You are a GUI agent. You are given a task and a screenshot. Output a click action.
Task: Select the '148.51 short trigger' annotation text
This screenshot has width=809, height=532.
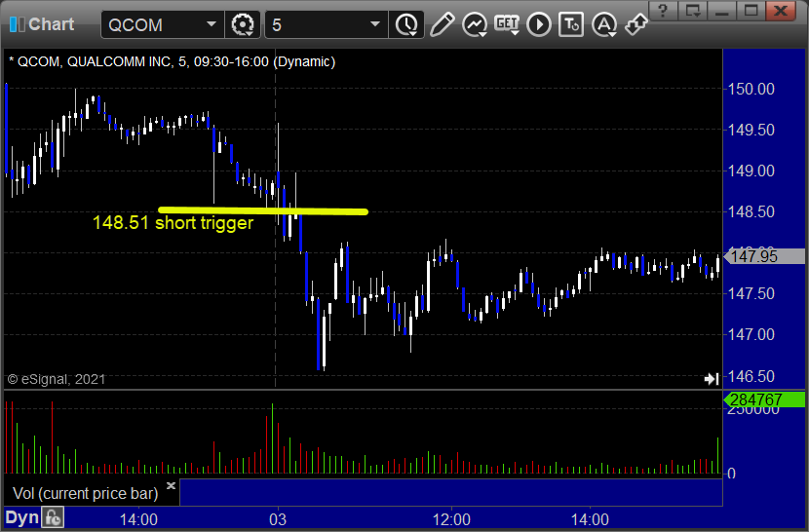coord(173,223)
